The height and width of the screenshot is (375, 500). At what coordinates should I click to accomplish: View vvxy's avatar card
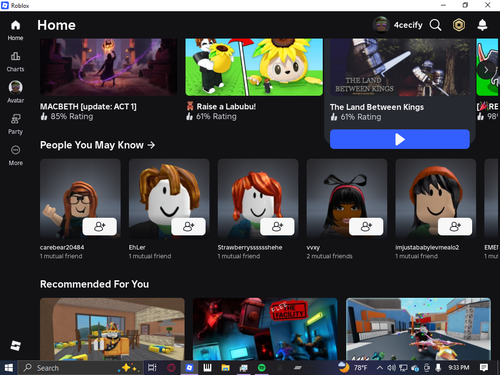[x=347, y=198]
